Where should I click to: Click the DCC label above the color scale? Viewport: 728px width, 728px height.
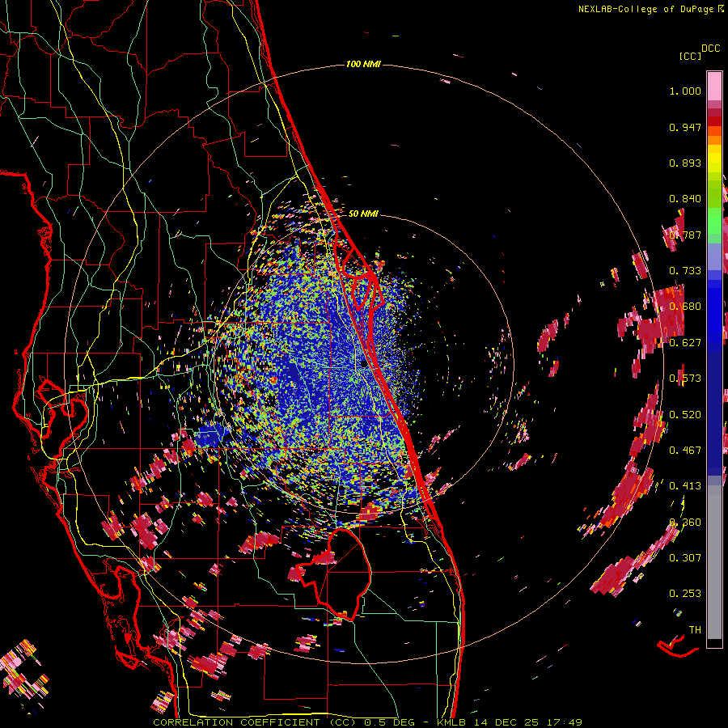tap(711, 48)
